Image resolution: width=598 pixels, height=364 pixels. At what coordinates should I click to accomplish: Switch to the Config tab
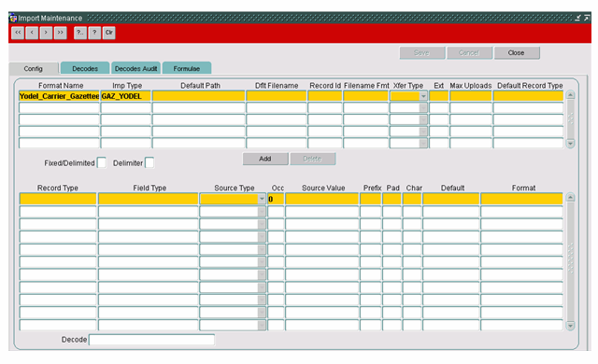[34, 68]
